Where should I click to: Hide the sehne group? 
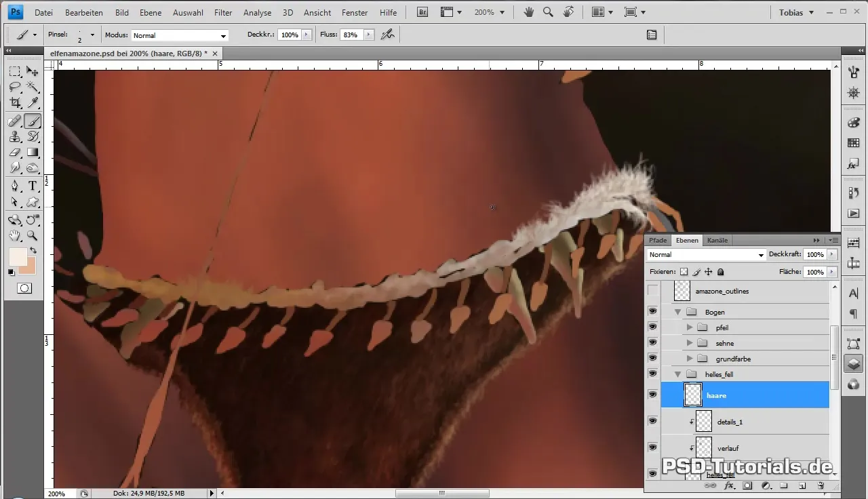pos(653,343)
